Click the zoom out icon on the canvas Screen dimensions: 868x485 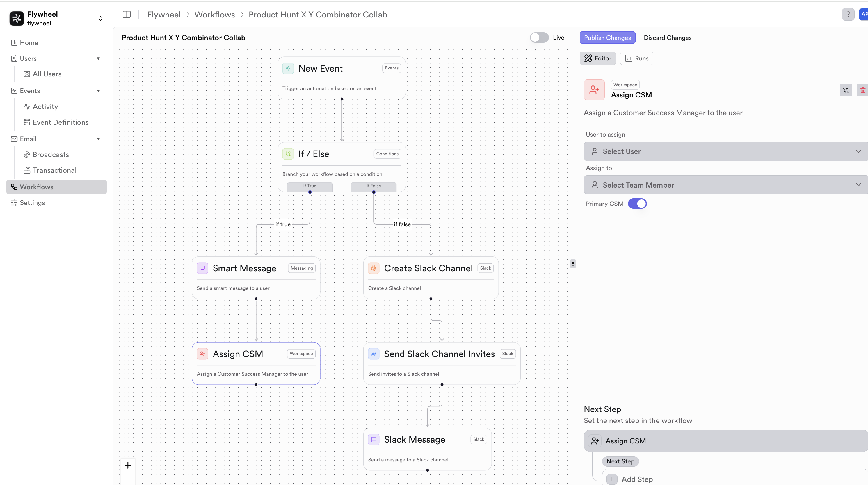(128, 479)
